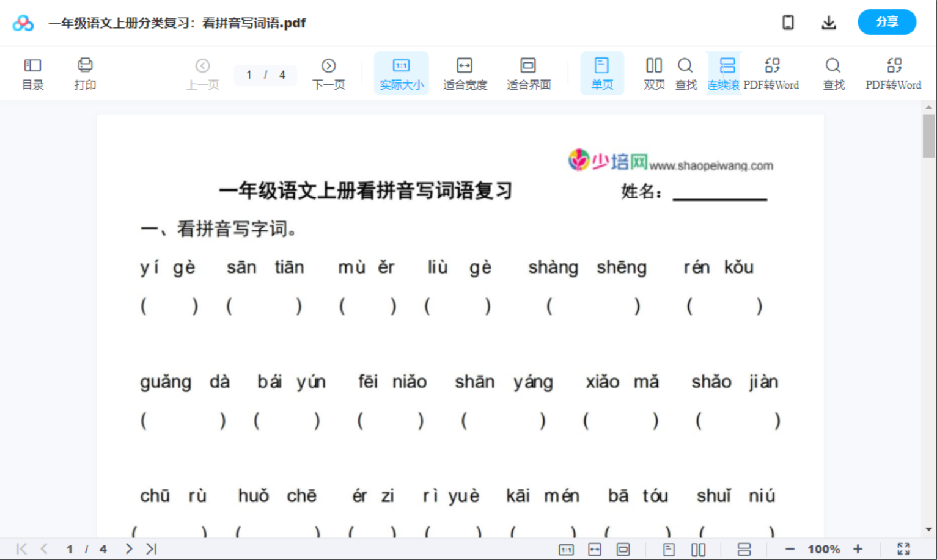Toggle 单页 single page layout

click(x=602, y=73)
